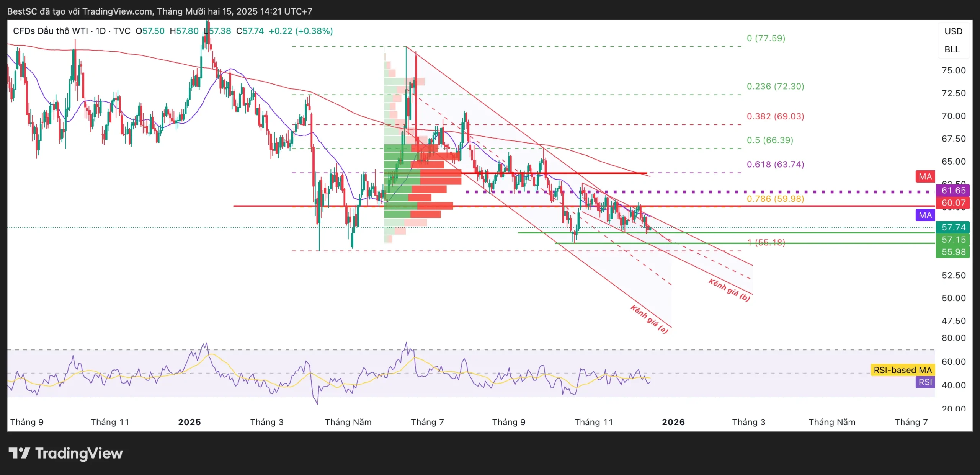The image size is (980, 475).
Task: Select the Kênh giá (b) channel label
Action: coord(729,289)
